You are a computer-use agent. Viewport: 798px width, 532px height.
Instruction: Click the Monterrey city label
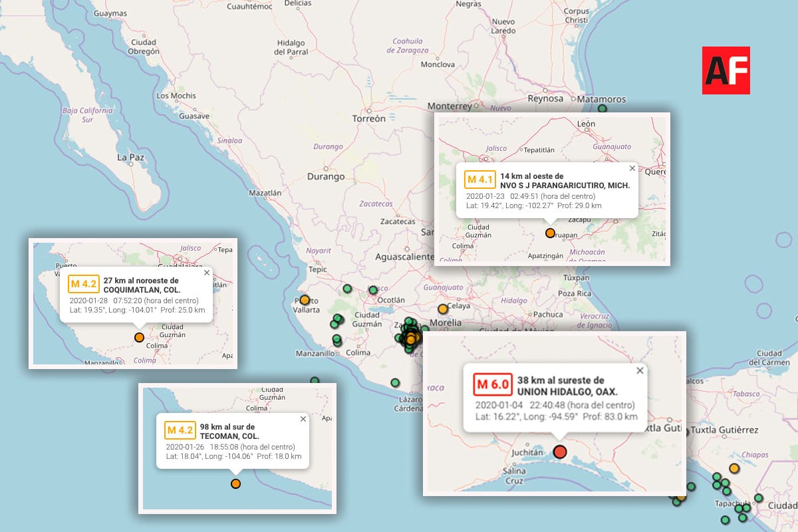coord(450,106)
